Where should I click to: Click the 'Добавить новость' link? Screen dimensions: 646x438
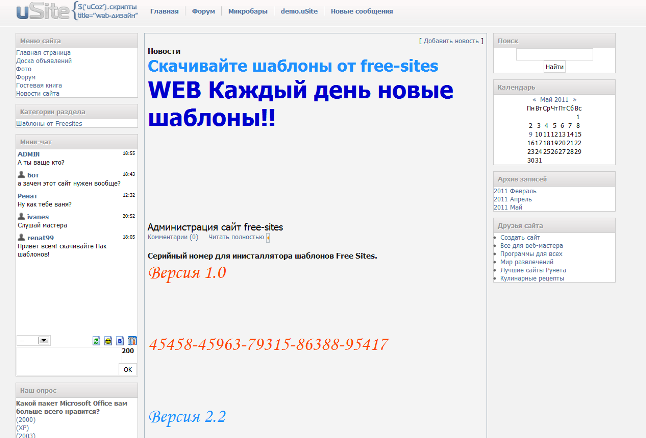tap(452, 41)
